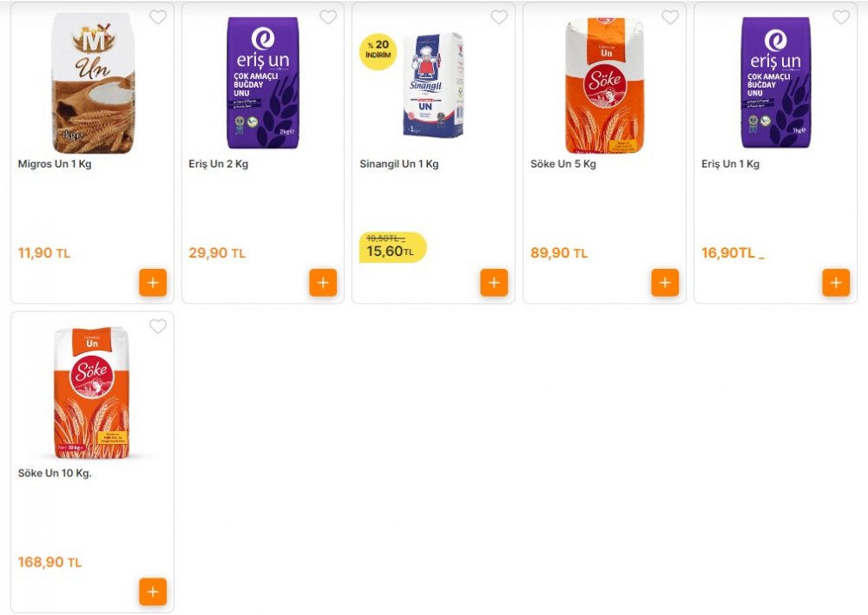
Task: Toggle heart on Söke Un 5 Kg
Action: click(x=670, y=17)
